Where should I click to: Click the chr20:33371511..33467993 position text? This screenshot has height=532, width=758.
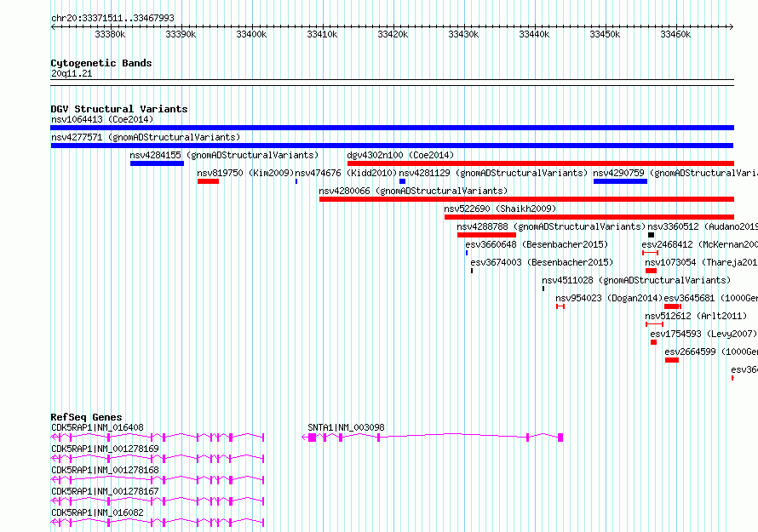click(x=112, y=18)
